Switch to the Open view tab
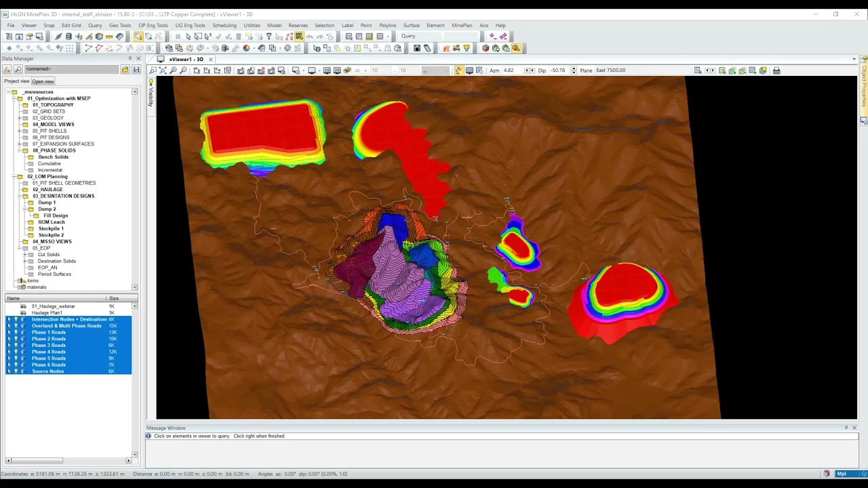The image size is (868, 488). click(43, 81)
